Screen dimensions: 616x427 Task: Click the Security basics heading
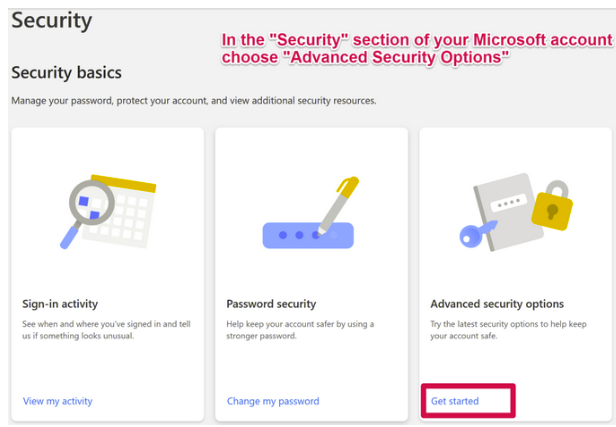click(66, 73)
